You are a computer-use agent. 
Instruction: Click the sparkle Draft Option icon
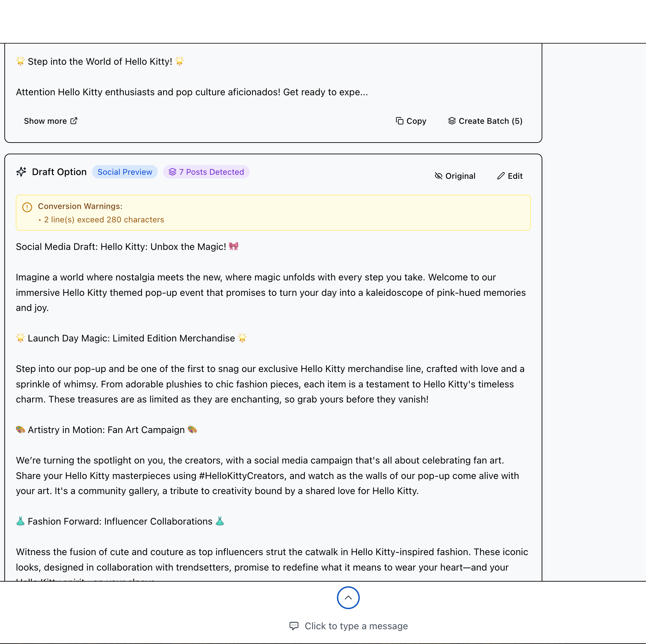point(21,172)
